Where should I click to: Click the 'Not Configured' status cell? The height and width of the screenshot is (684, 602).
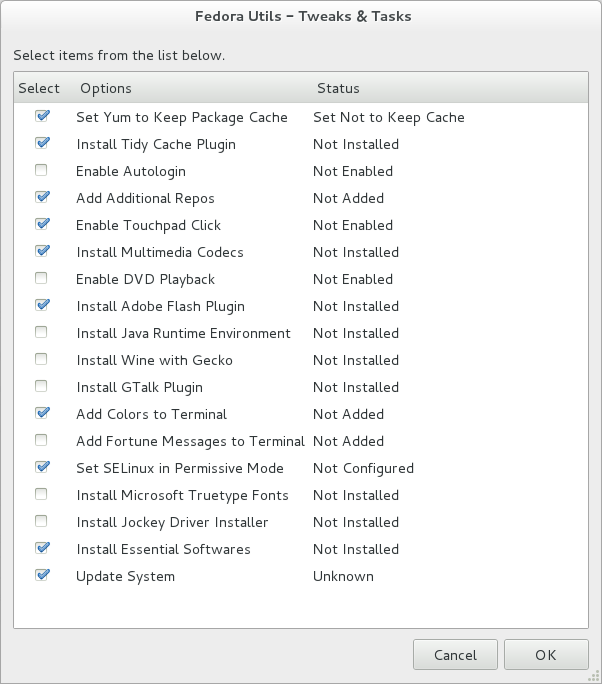coord(363,469)
